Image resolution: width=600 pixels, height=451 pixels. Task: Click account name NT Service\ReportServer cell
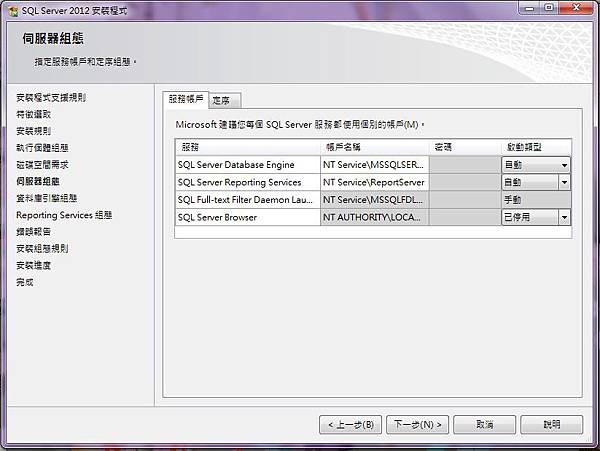click(x=375, y=182)
